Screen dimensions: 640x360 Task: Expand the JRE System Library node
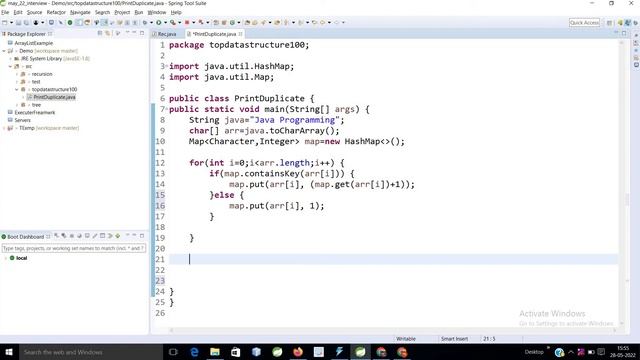11,59
